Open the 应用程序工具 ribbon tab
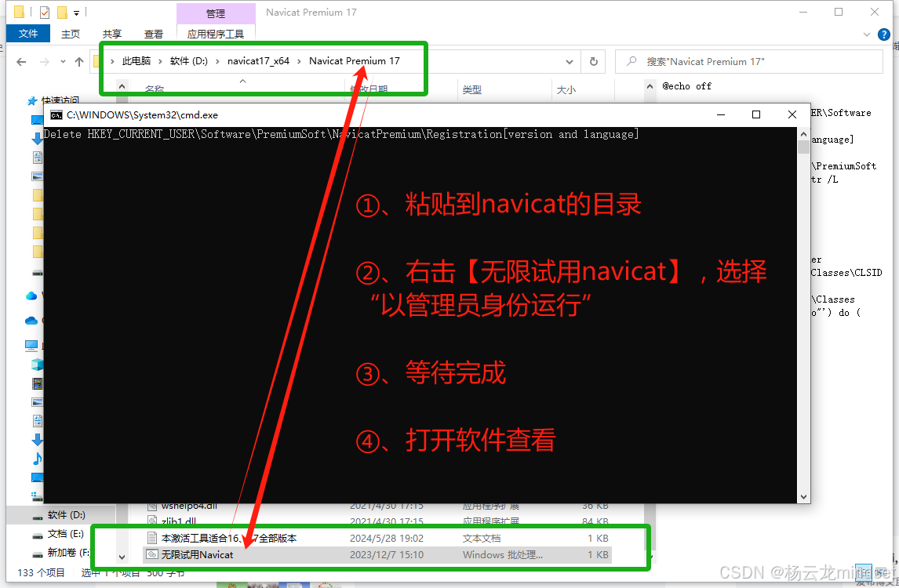899x588 pixels. click(216, 34)
